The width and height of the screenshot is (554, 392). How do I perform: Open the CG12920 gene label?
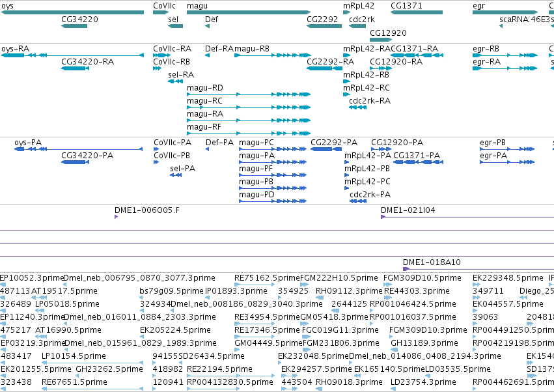pos(388,33)
